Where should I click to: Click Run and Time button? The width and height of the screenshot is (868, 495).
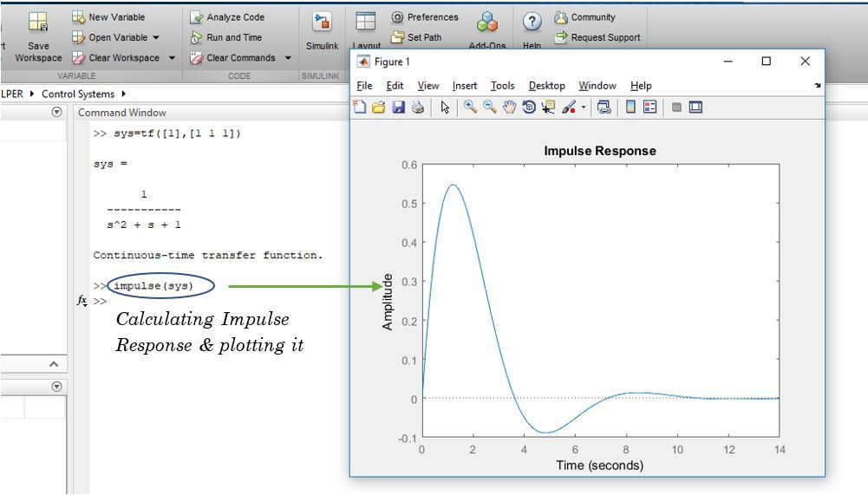point(225,37)
